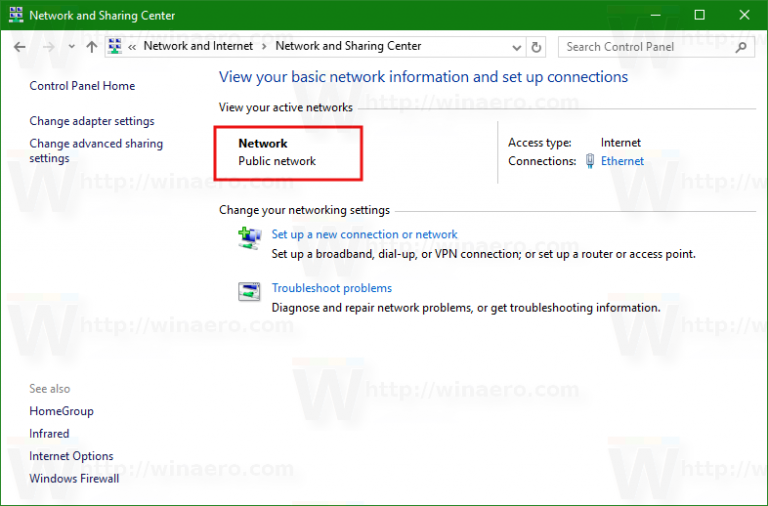Click the new connection setup icon

[x=250, y=238]
